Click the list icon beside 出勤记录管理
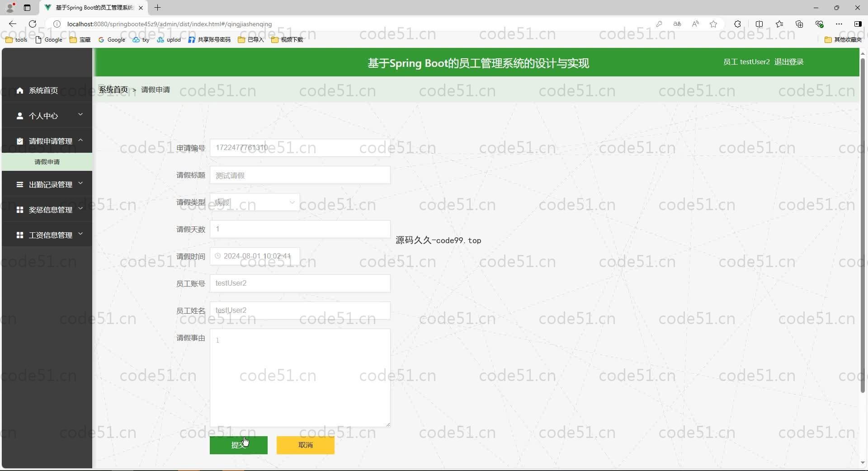 pyautogui.click(x=19, y=184)
